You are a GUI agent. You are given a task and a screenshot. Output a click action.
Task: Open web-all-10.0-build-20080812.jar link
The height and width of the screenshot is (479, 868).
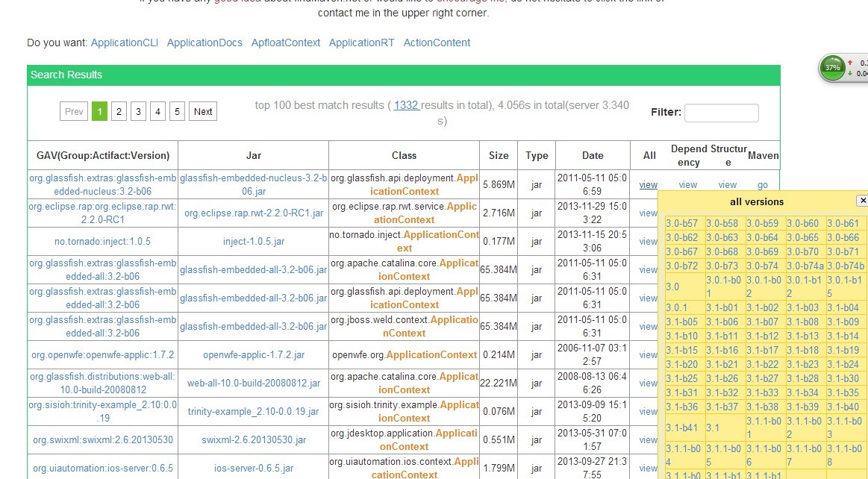254,383
